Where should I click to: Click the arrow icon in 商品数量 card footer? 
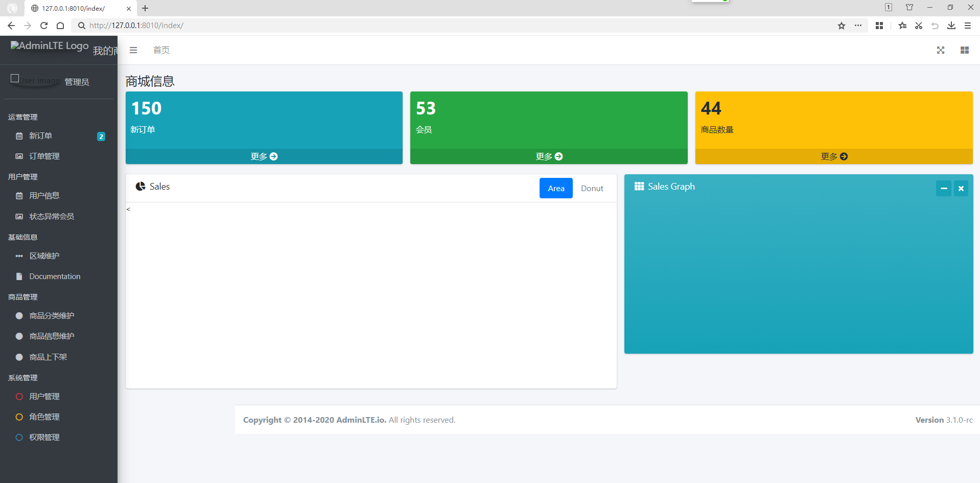844,156
